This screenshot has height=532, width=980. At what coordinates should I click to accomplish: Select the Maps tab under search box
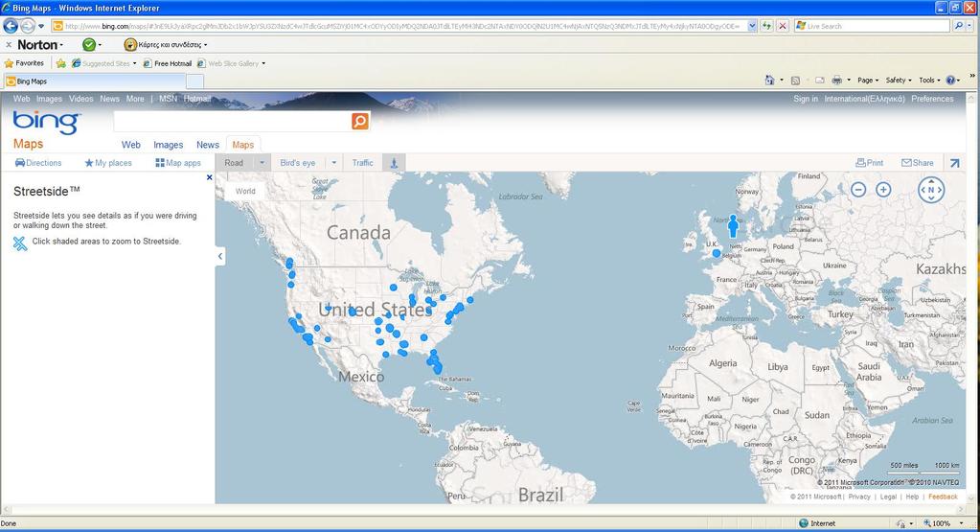(243, 145)
